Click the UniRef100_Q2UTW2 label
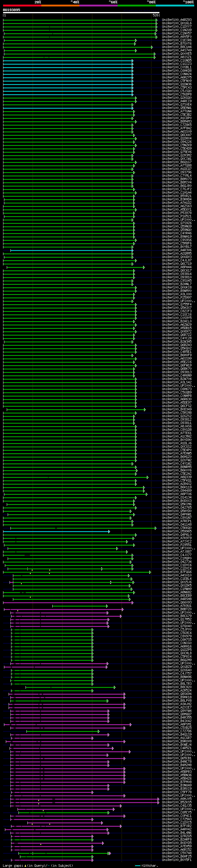Screen dimensions: 197x868 click(177, 460)
